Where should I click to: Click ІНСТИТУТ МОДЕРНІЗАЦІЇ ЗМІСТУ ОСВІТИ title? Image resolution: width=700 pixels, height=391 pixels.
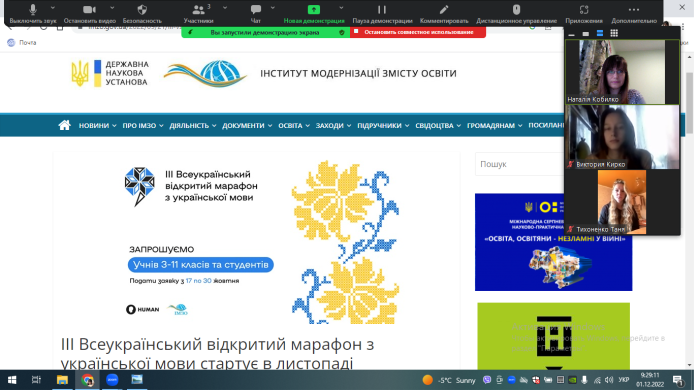click(x=358, y=73)
